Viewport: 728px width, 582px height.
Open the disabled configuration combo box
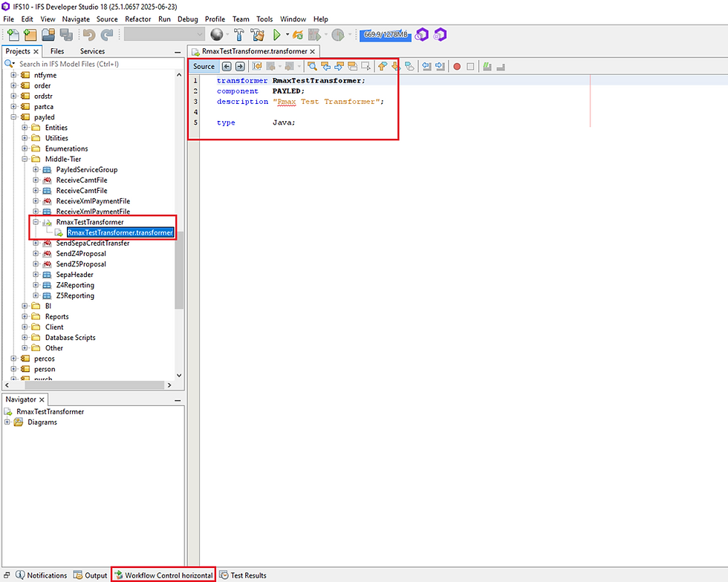coord(164,34)
